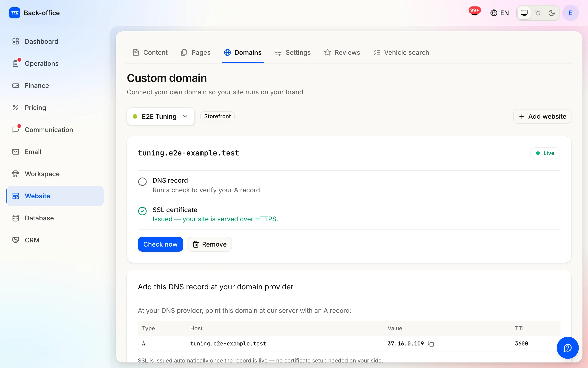
Task: Click the SSL certificate check icon
Action: pyautogui.click(x=142, y=211)
